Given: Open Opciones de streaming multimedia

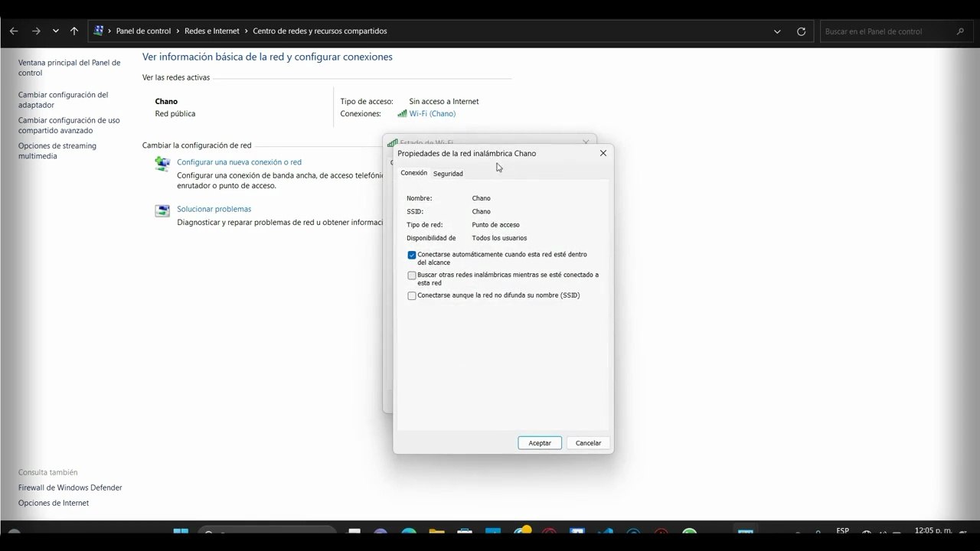Looking at the screenshot, I should 57,151.
